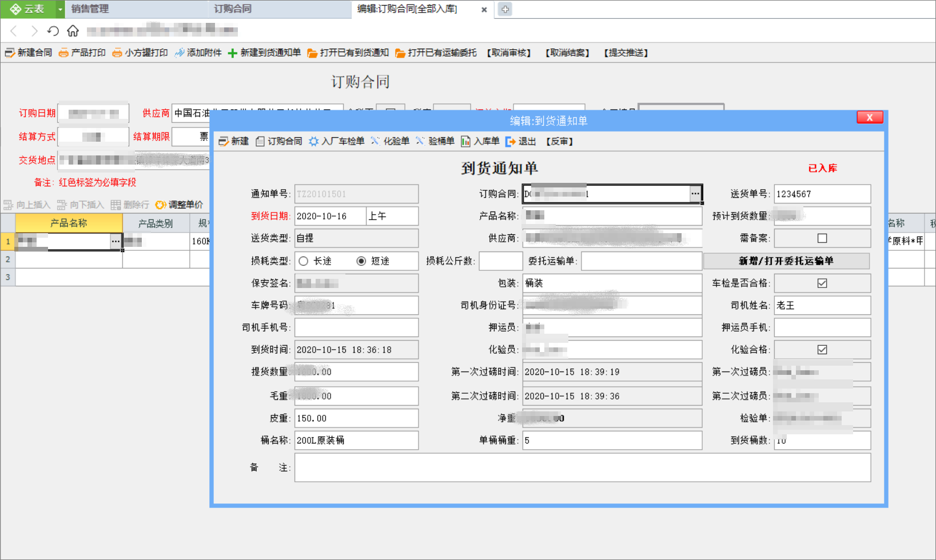Click the 司机手机号 input field
Screen dimensions: 936x560
(x=356, y=327)
